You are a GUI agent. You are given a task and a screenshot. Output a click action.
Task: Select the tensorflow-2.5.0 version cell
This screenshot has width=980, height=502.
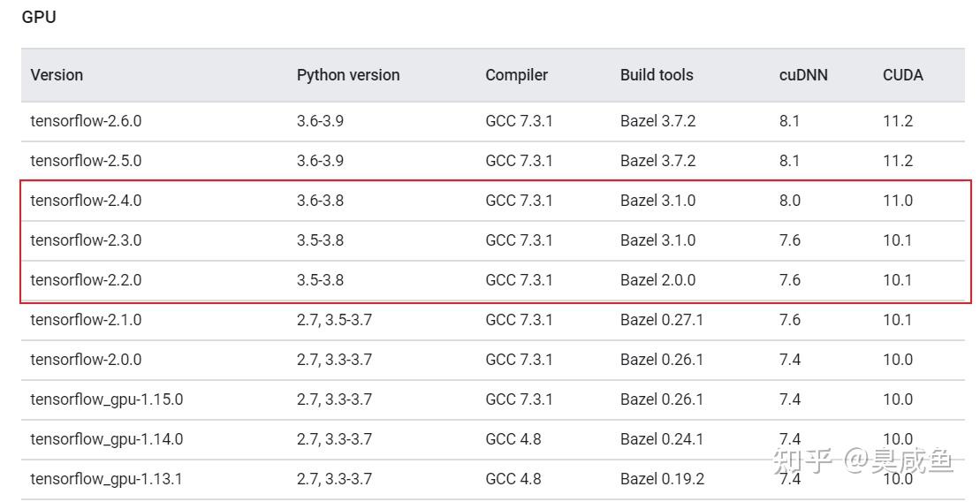pos(86,161)
